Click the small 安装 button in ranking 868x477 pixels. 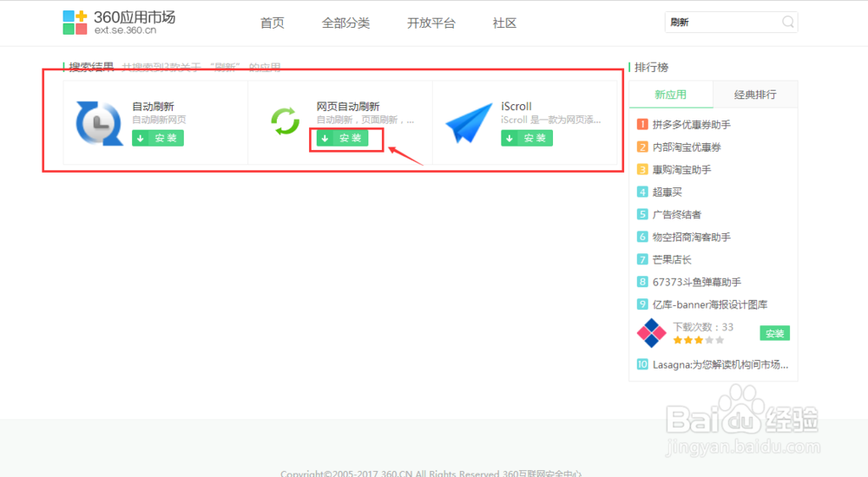pos(774,333)
